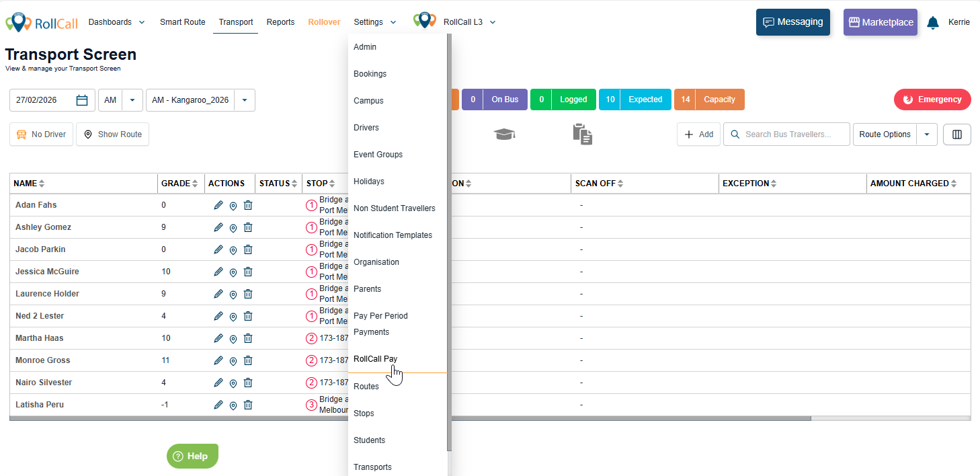Viewport: 980px width, 476px height.
Task: Expand Route Options dropdown arrow
Action: point(927,134)
